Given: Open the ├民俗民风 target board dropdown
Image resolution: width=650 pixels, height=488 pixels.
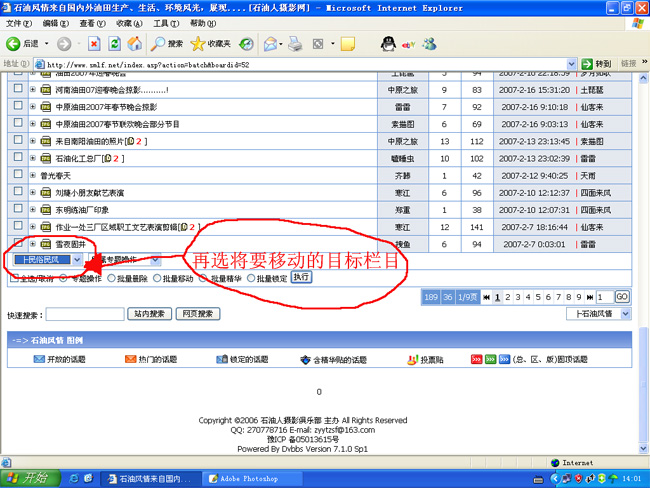Looking at the screenshot, I should tap(47, 260).
